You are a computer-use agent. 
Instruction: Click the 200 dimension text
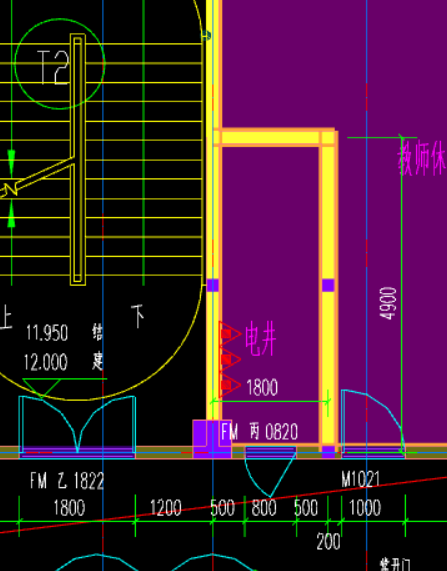point(328,542)
